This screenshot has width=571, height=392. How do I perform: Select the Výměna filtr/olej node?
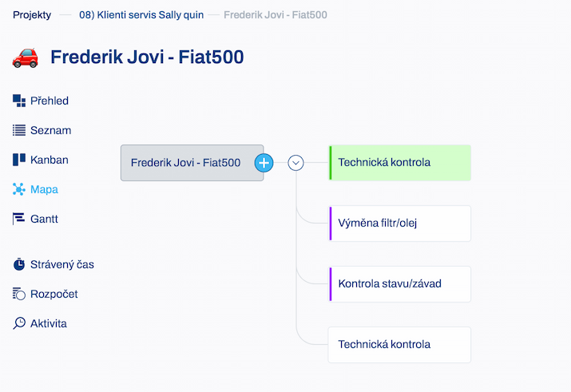[400, 224]
